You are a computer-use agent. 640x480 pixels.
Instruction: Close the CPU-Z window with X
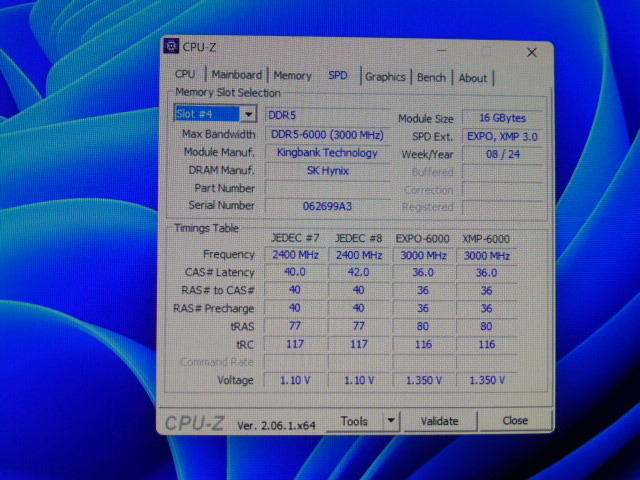pyautogui.click(x=531, y=52)
